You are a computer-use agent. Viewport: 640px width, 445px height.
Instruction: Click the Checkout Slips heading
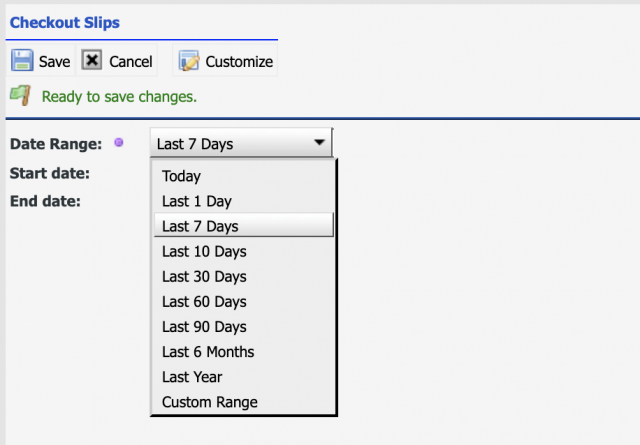click(x=64, y=22)
